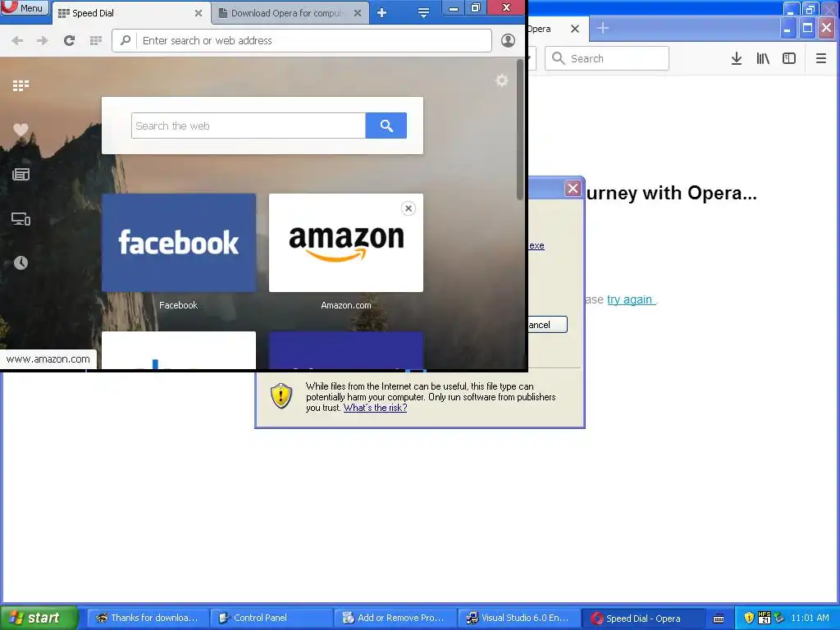
Task: Switch to Download Opera for computers tab
Action: 286,13
